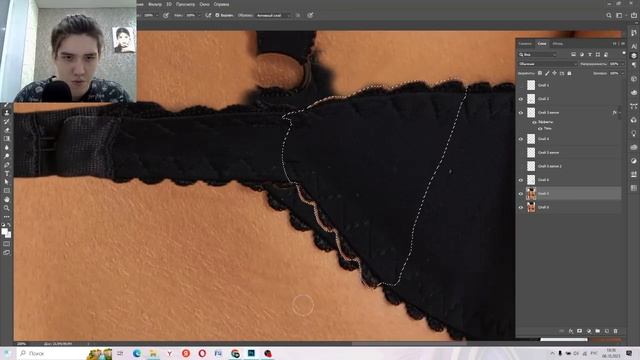Select the Clone Stamp tool
The height and width of the screenshot is (360, 640).
point(7,113)
